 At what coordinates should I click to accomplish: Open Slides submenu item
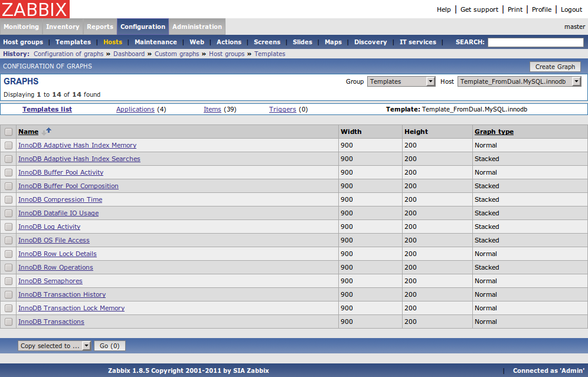click(303, 42)
